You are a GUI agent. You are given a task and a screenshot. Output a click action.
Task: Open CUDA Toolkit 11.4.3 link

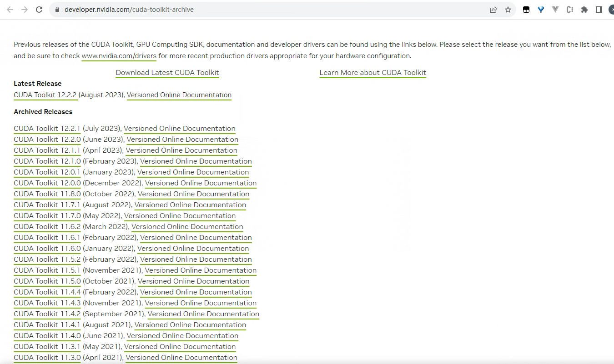click(x=47, y=303)
